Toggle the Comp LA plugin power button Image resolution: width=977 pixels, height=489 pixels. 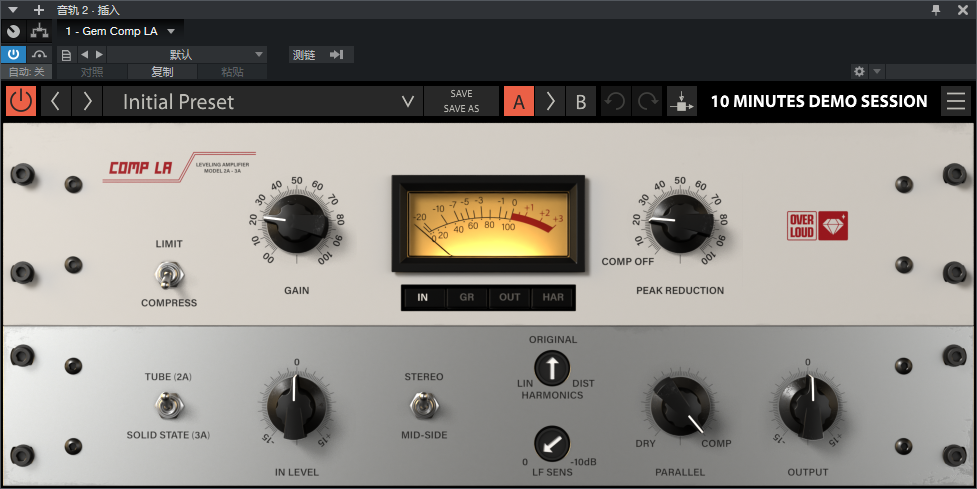point(21,101)
